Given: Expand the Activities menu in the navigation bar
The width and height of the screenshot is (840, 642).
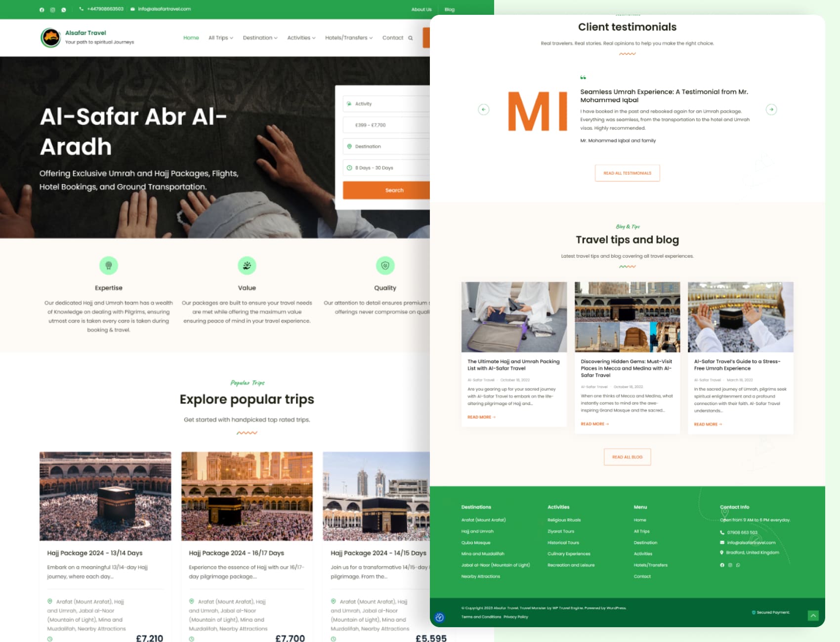Looking at the screenshot, I should point(301,38).
